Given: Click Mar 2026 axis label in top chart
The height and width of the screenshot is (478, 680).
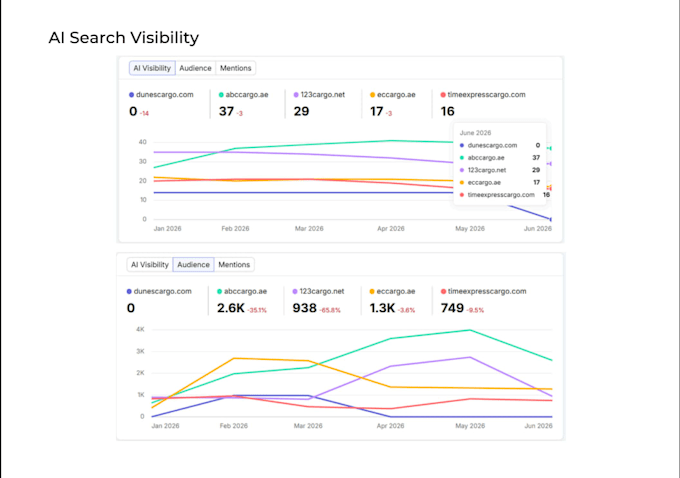Looking at the screenshot, I should [309, 229].
